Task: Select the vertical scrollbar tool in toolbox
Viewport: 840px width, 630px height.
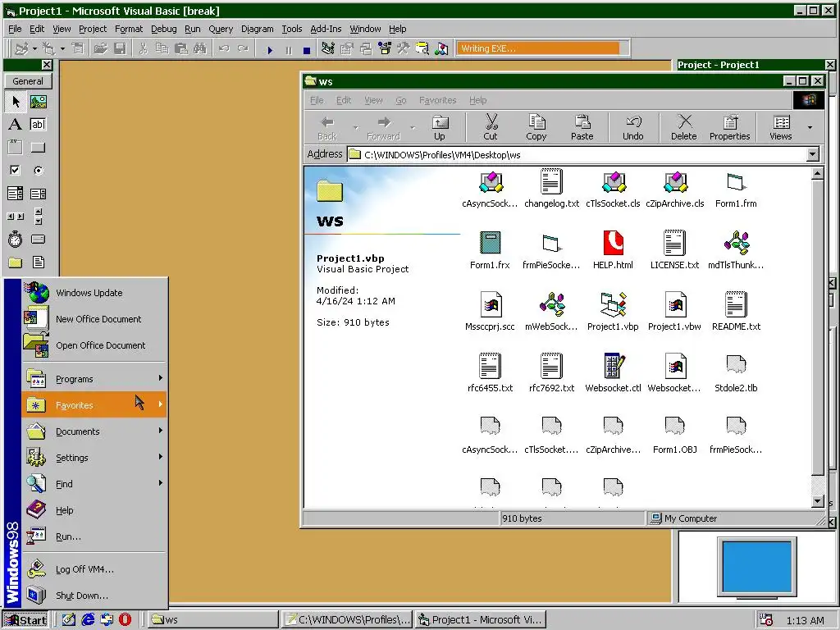Action: coord(38,217)
